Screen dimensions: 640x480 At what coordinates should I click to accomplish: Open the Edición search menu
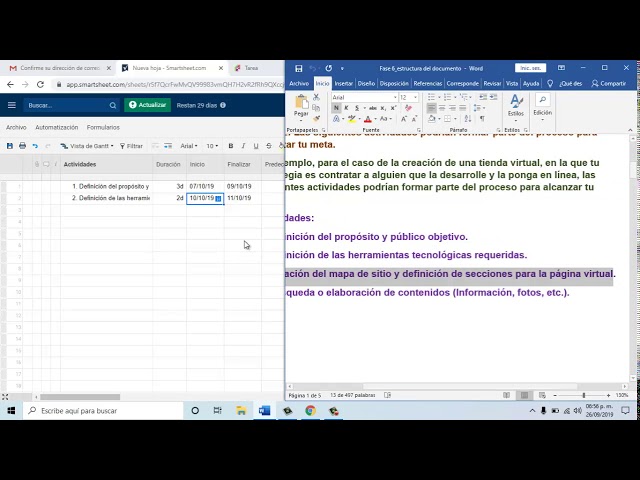point(542,108)
